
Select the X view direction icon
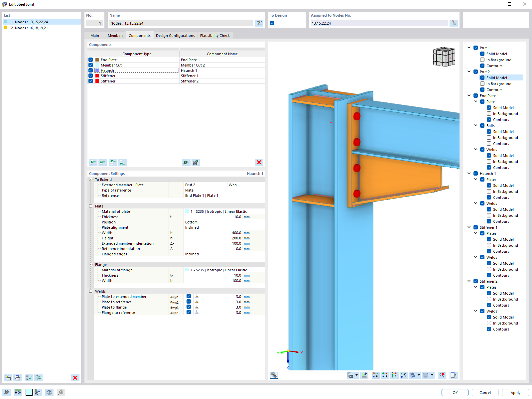pyautogui.click(x=375, y=375)
